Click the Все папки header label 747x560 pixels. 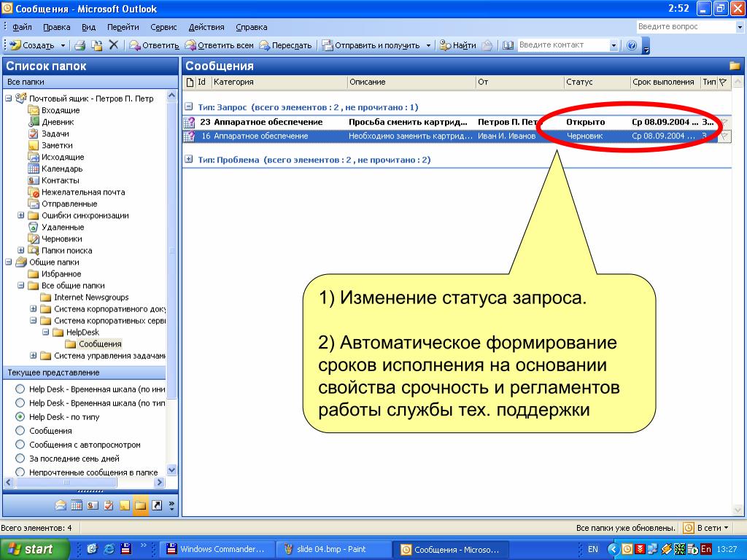click(x=26, y=82)
